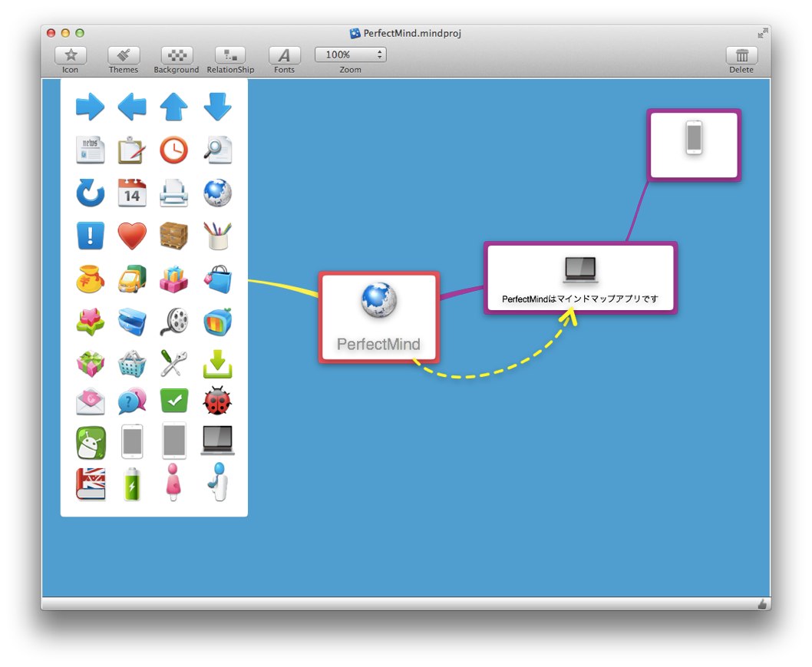Screen dimensions: 812x667
Task: Choose the colorful TV icon
Action: tap(217, 322)
